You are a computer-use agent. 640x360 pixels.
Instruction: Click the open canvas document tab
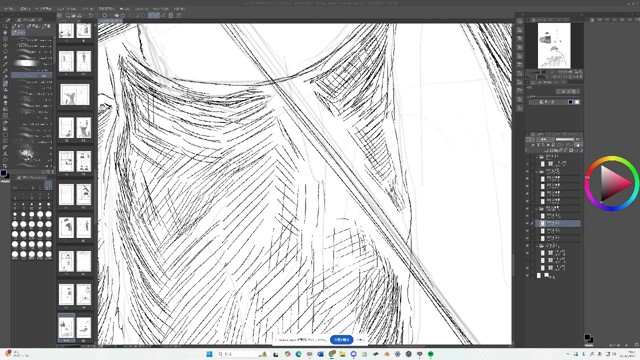pyautogui.click(x=110, y=21)
